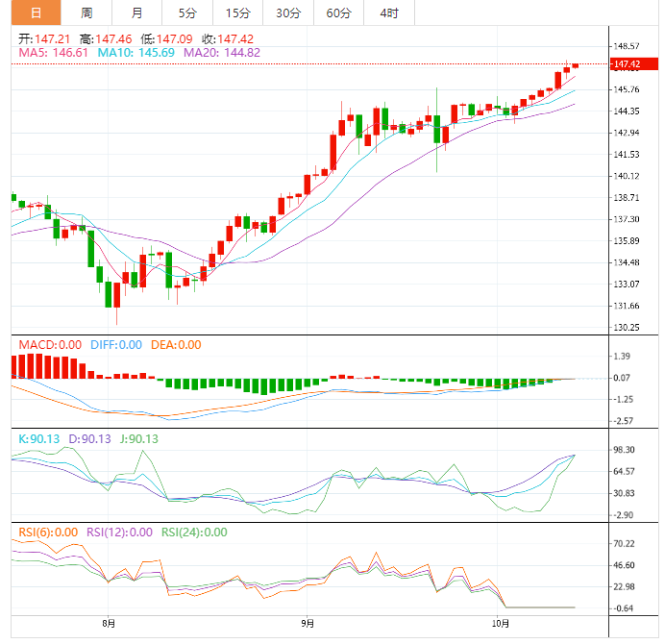Click the RSI(24) legend label
This screenshot has height=644, width=665.
[x=194, y=532]
